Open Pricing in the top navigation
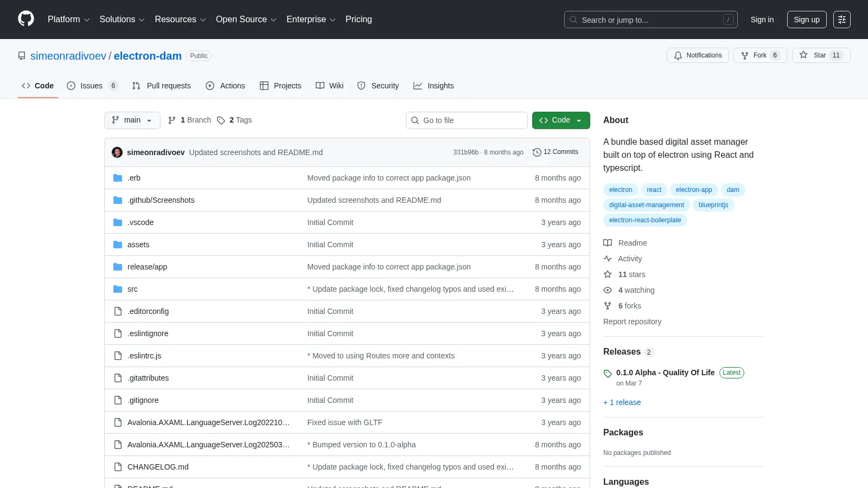The image size is (868, 488). tap(359, 20)
